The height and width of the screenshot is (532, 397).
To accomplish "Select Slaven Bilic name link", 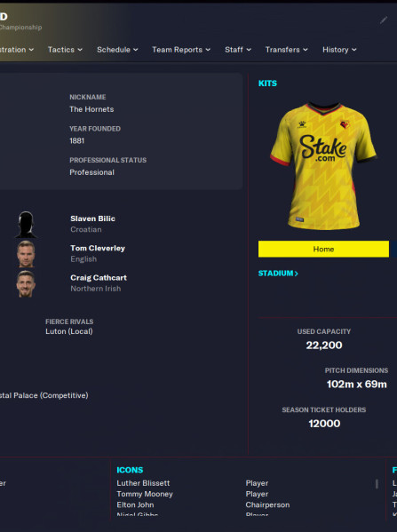I will click(x=92, y=218).
